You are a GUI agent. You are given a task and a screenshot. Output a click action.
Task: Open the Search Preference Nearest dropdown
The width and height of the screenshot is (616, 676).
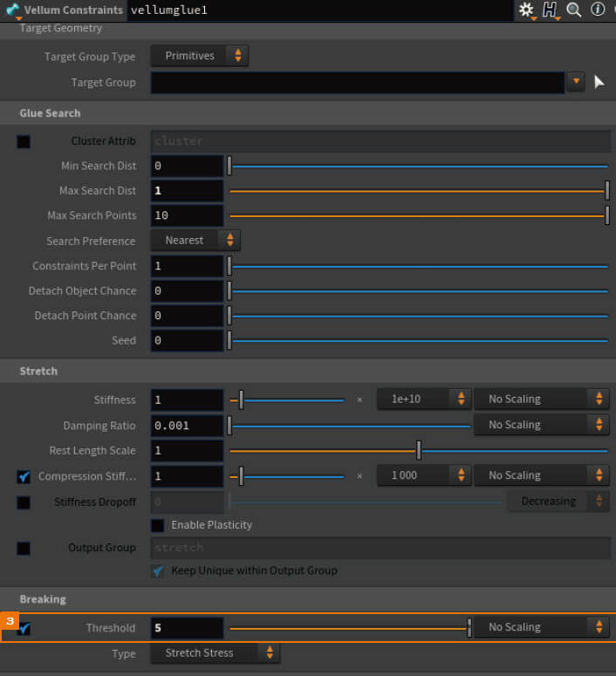point(195,240)
